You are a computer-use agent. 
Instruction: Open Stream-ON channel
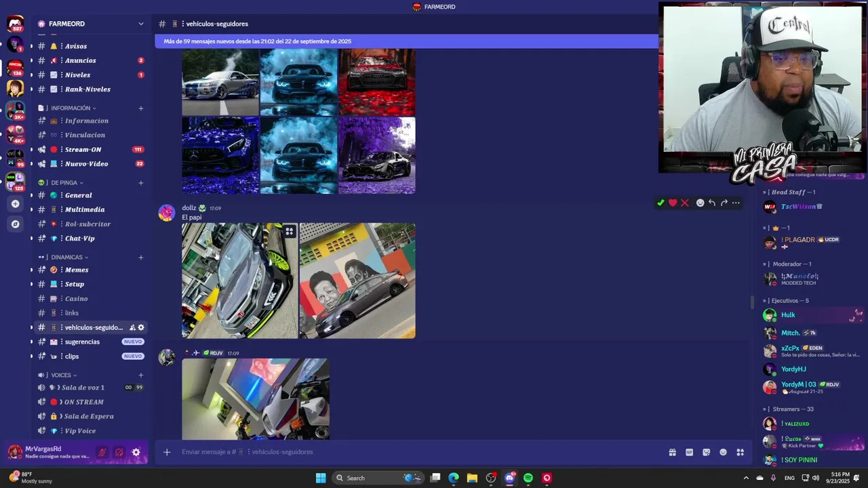91,149
